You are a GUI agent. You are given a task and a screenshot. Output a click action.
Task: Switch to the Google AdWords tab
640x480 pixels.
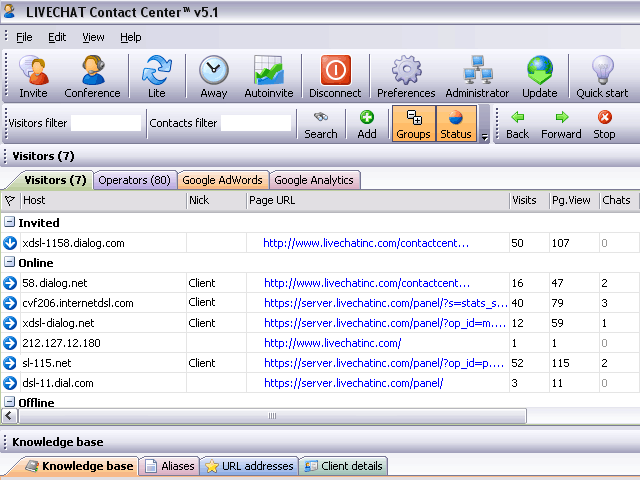point(222,180)
